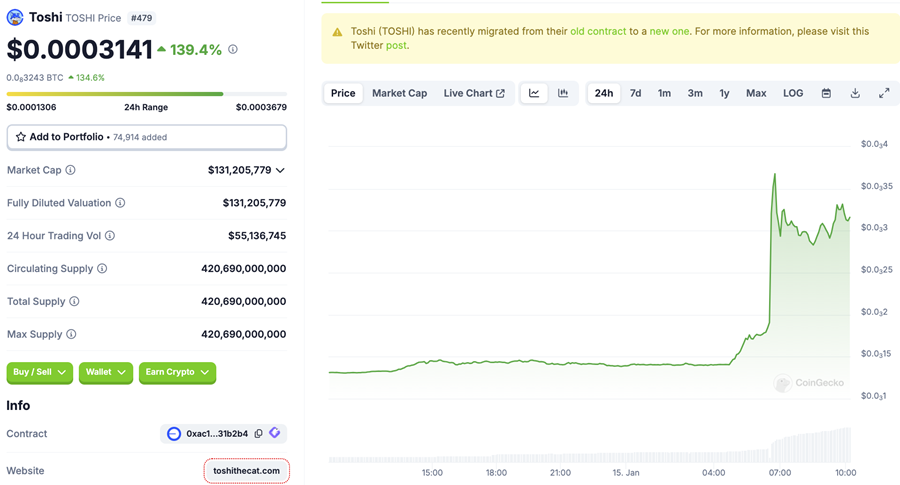The width and height of the screenshot is (900, 485).
Task: Click the 24h high $0.0003679 value
Action: coord(261,107)
